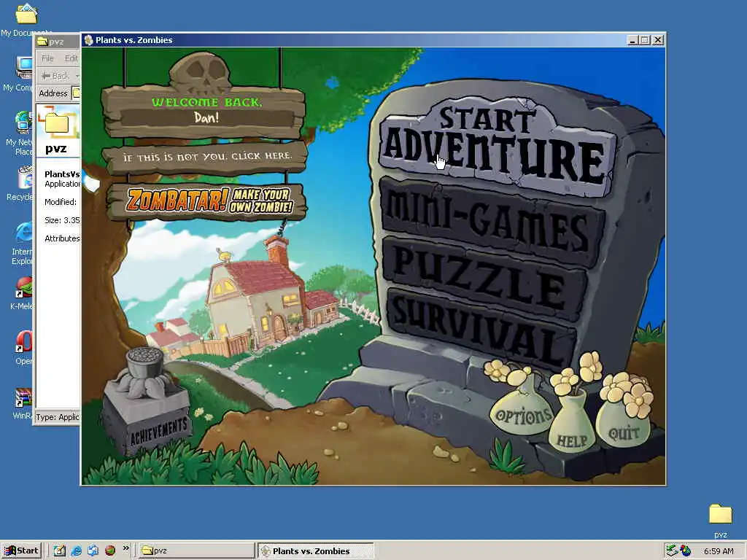Image resolution: width=747 pixels, height=560 pixels.
Task: Click the Start button
Action: (x=21, y=551)
